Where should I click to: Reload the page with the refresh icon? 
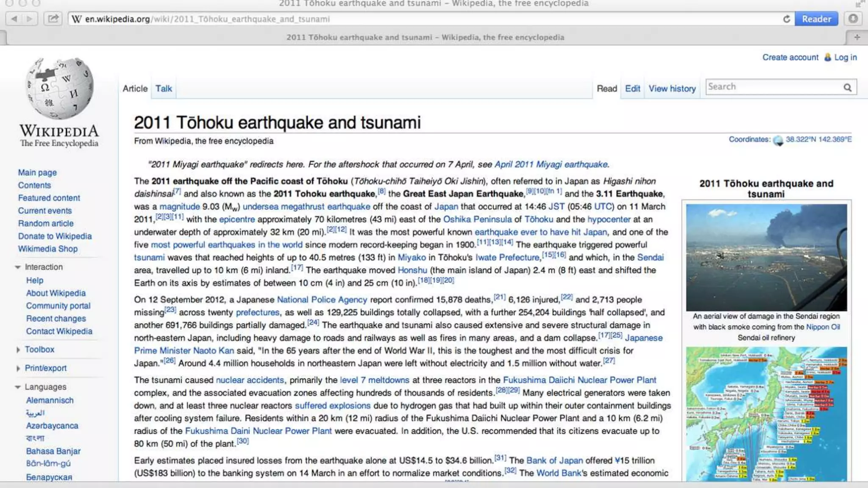787,19
